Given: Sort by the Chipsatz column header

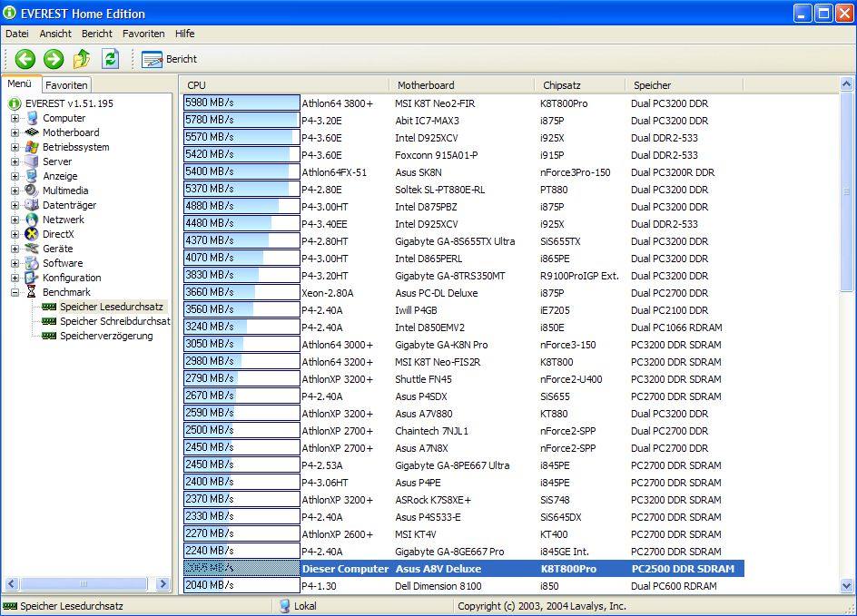Looking at the screenshot, I should point(580,85).
